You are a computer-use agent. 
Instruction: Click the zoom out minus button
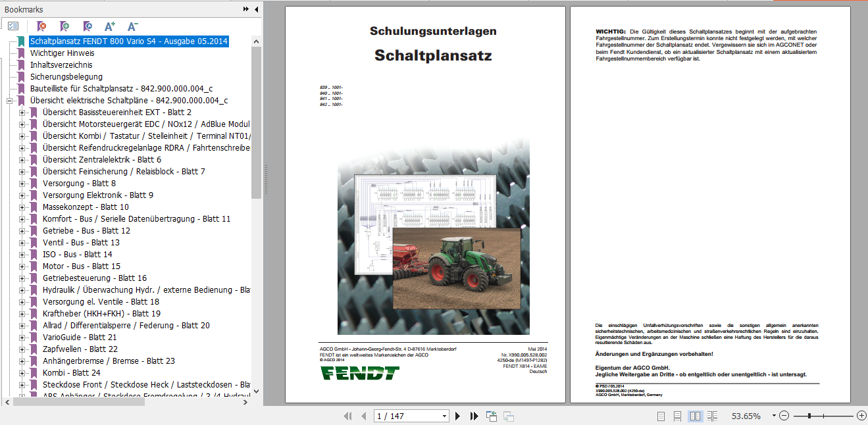pyautogui.click(x=784, y=416)
